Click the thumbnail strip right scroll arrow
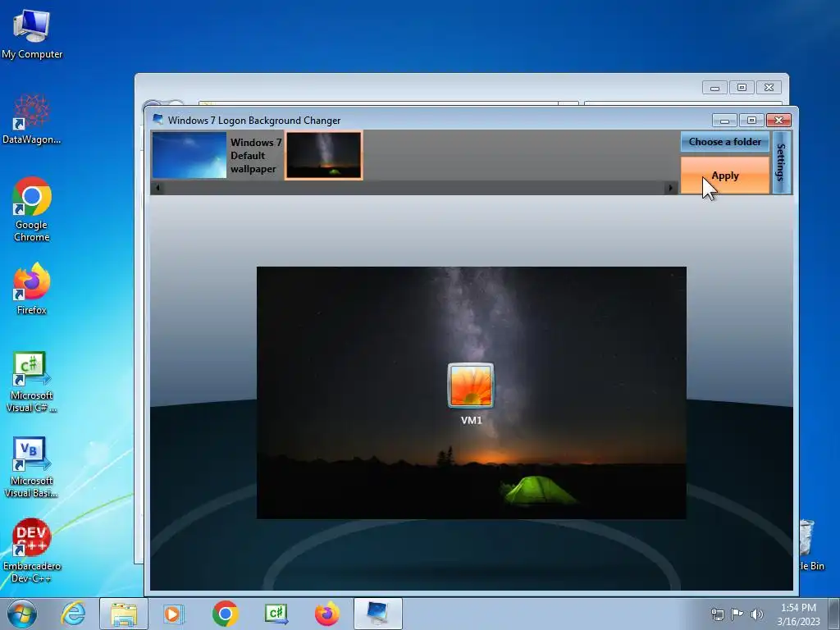 670,188
